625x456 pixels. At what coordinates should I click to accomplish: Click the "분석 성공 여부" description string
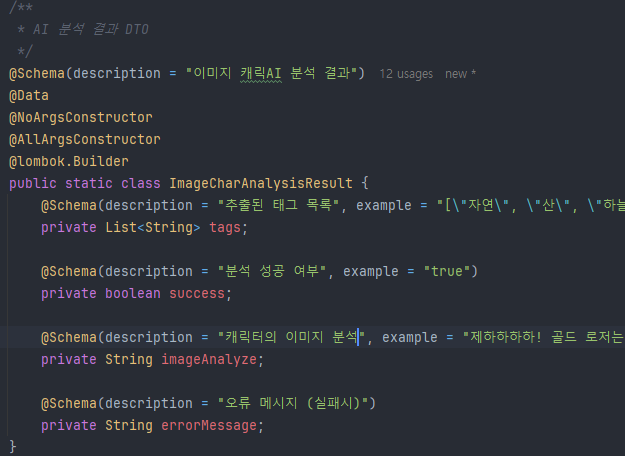tap(275, 272)
